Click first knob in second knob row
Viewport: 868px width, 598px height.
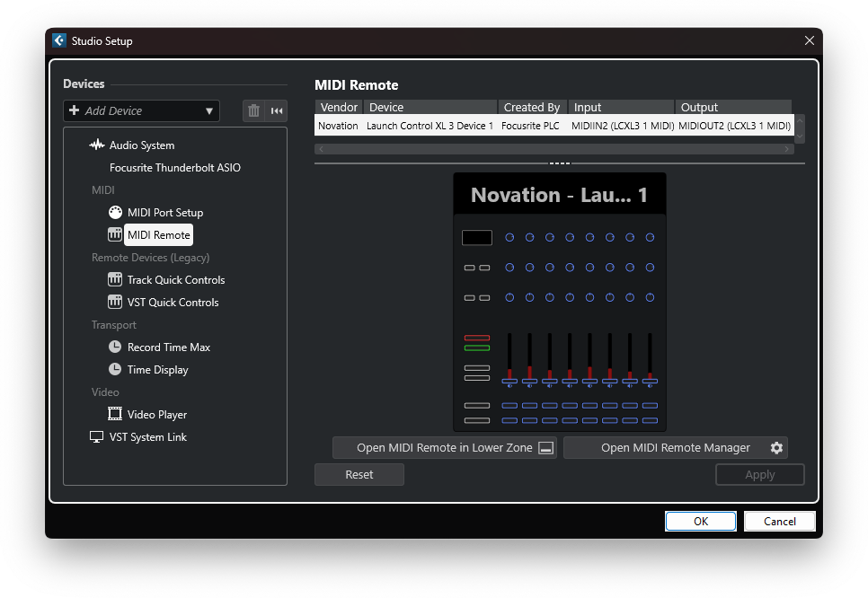pos(509,268)
